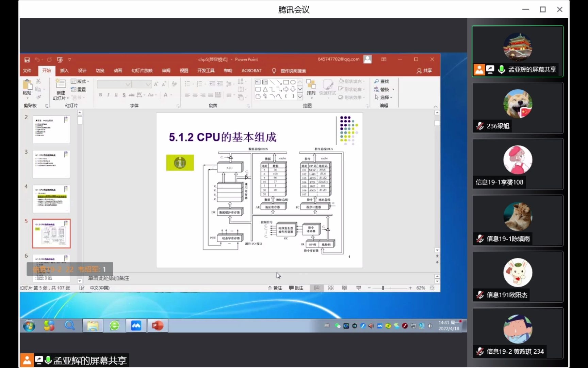The height and width of the screenshot is (368, 588).
Task: Click 单击此处添加备注 notes field
Action: [x=109, y=278]
